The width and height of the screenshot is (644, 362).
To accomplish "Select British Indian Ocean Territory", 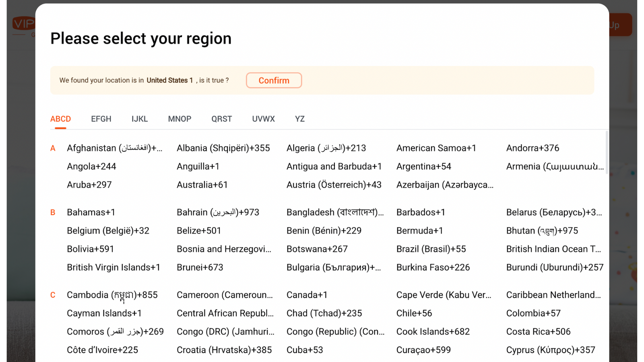I will [554, 249].
